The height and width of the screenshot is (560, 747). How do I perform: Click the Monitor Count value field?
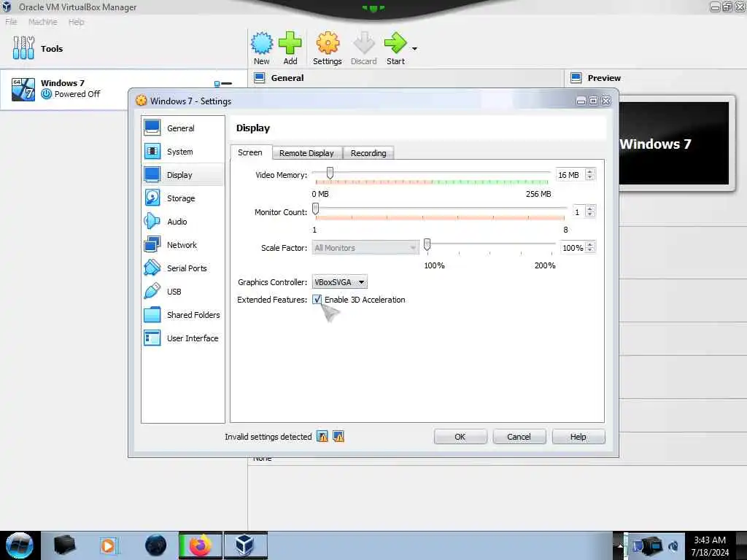click(578, 212)
